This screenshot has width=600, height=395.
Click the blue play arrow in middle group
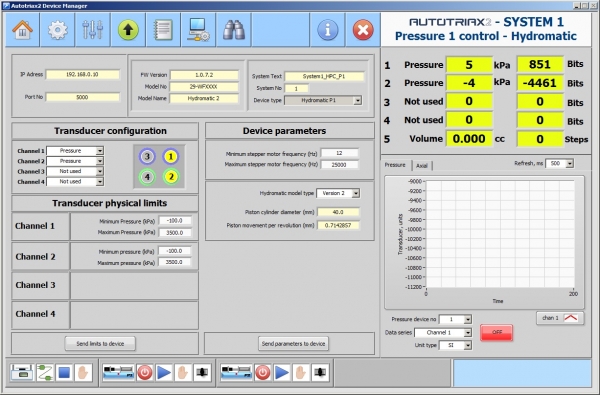[164, 372]
